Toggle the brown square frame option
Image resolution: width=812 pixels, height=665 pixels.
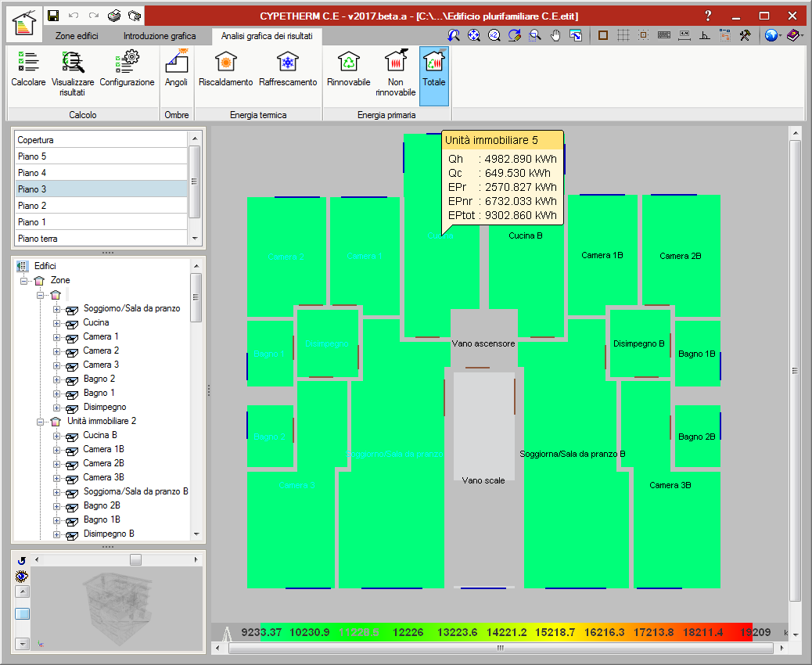[x=603, y=35]
